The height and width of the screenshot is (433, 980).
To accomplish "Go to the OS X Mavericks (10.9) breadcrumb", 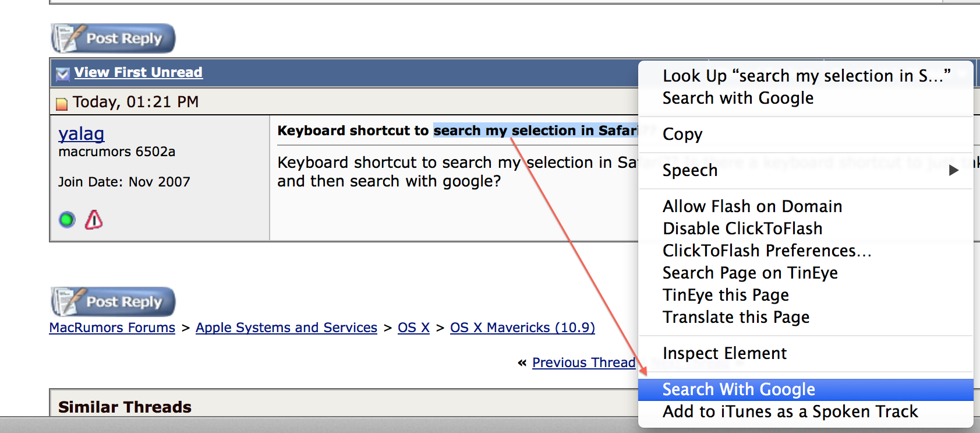I will [x=522, y=328].
